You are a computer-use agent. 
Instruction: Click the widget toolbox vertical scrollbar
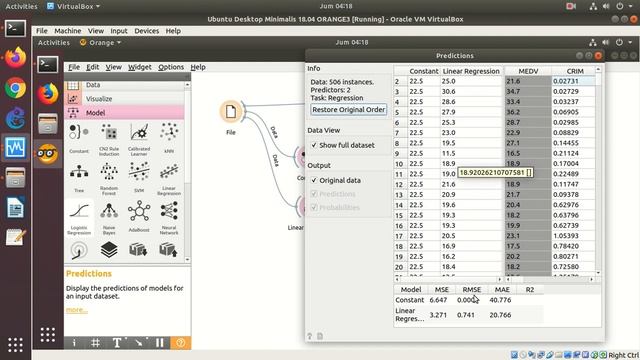pyautogui.click(x=187, y=171)
